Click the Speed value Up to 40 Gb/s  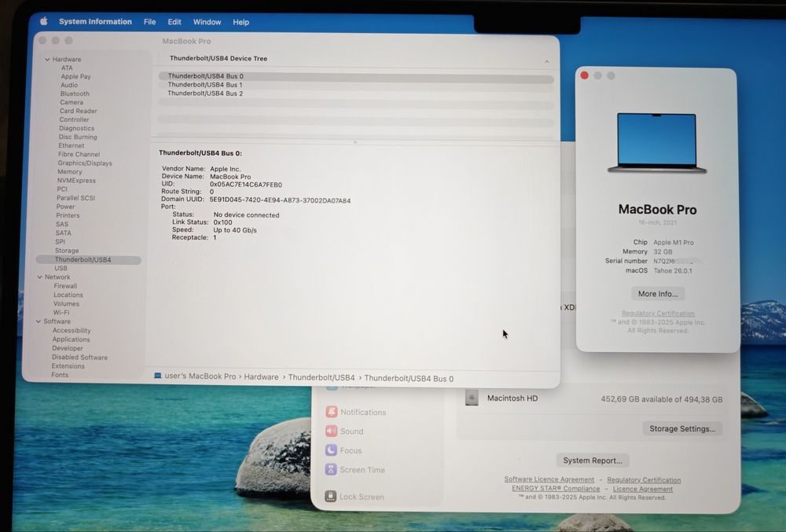(234, 230)
